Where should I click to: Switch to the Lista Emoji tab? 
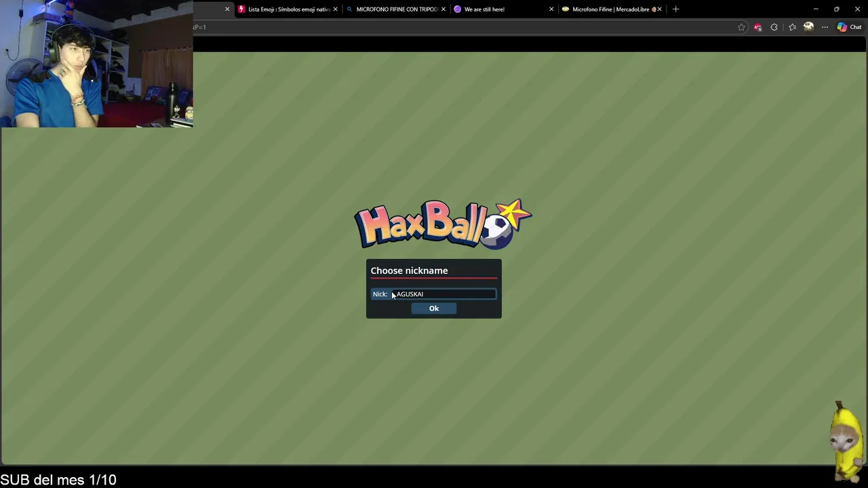click(x=289, y=9)
